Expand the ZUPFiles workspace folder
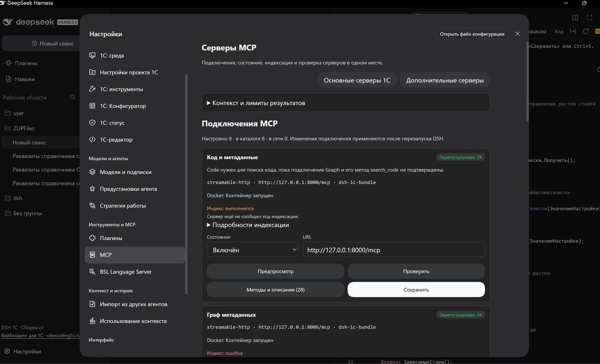 tap(20, 128)
